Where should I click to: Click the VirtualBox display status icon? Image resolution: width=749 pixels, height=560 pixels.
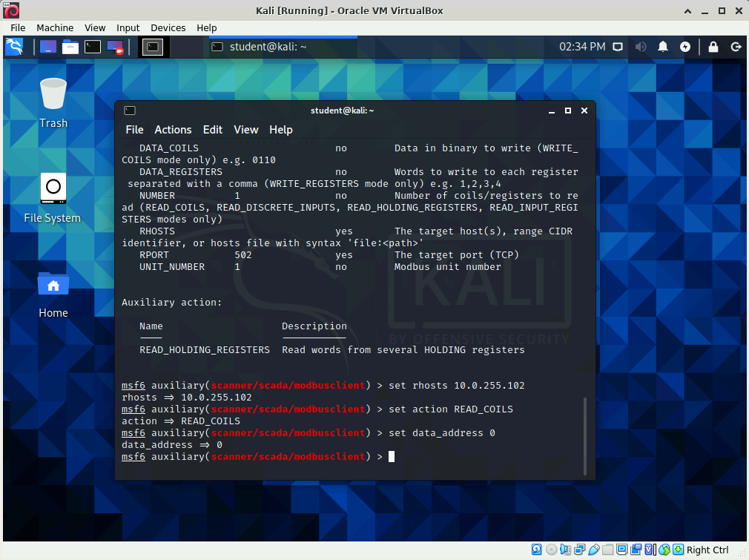tap(622, 550)
